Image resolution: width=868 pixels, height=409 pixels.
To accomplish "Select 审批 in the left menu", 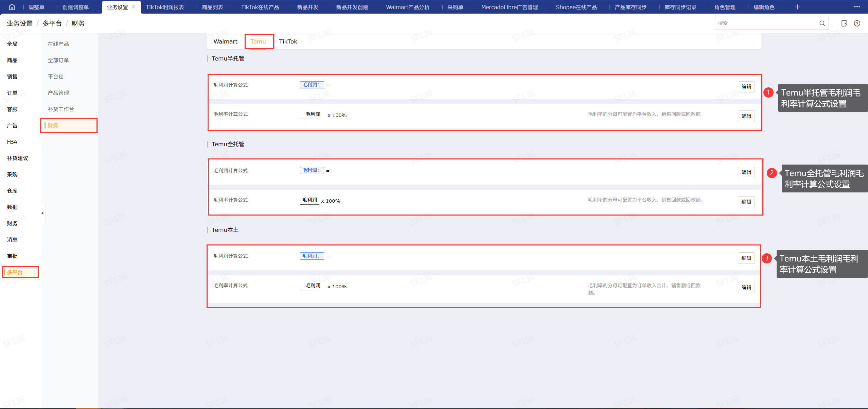I will coord(12,256).
